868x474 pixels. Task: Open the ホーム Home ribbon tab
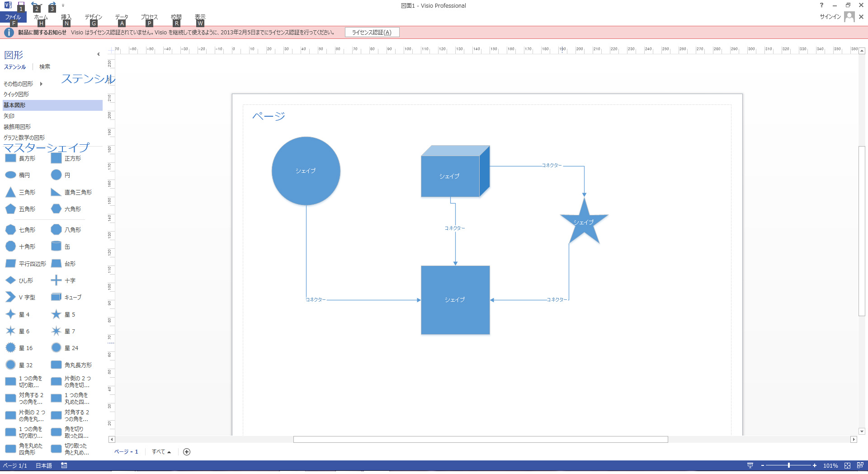click(x=41, y=17)
